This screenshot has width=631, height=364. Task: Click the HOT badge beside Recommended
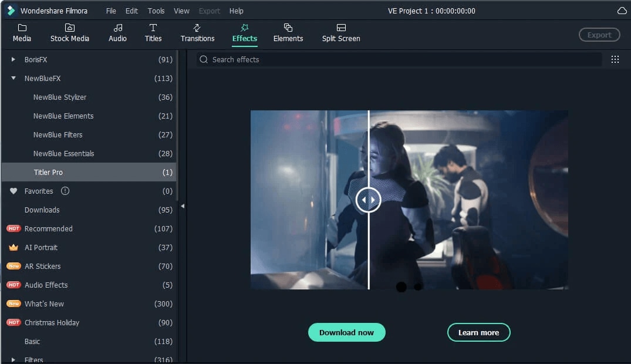pyautogui.click(x=14, y=228)
